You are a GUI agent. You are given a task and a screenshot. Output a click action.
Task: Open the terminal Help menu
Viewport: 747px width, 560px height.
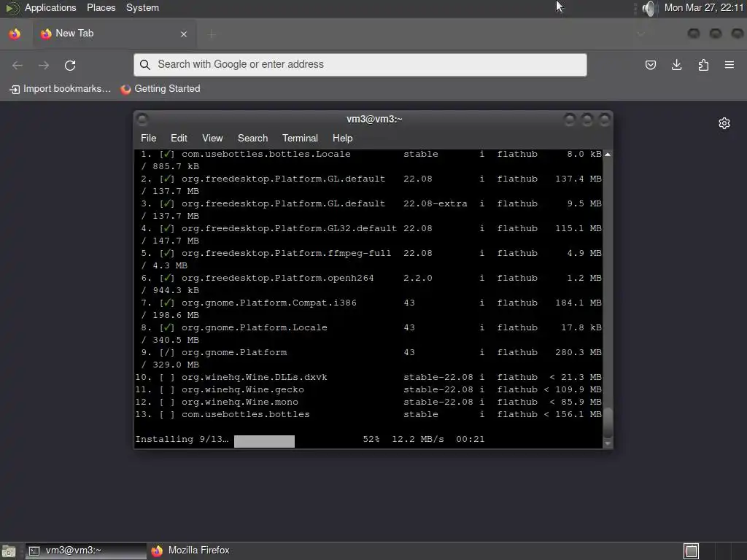tap(343, 138)
